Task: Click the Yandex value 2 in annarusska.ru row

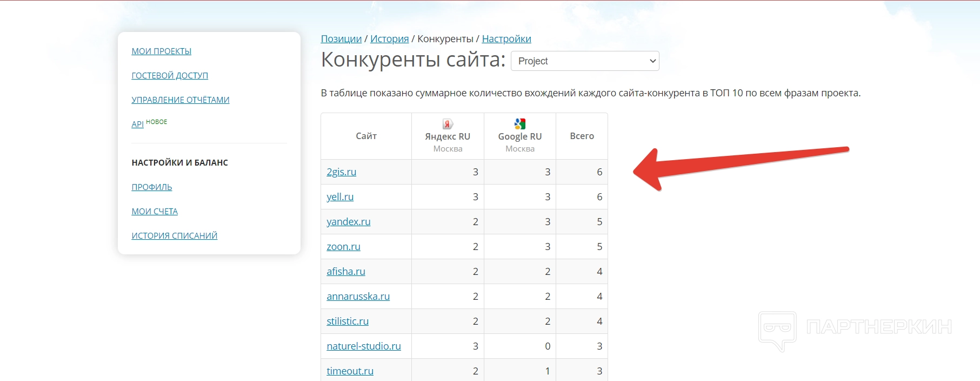Action: click(x=476, y=297)
